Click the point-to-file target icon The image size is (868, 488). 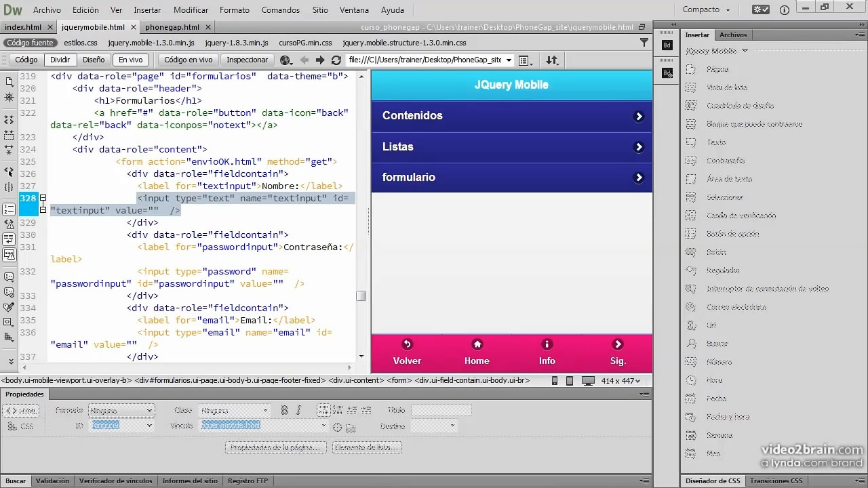pos(337,427)
